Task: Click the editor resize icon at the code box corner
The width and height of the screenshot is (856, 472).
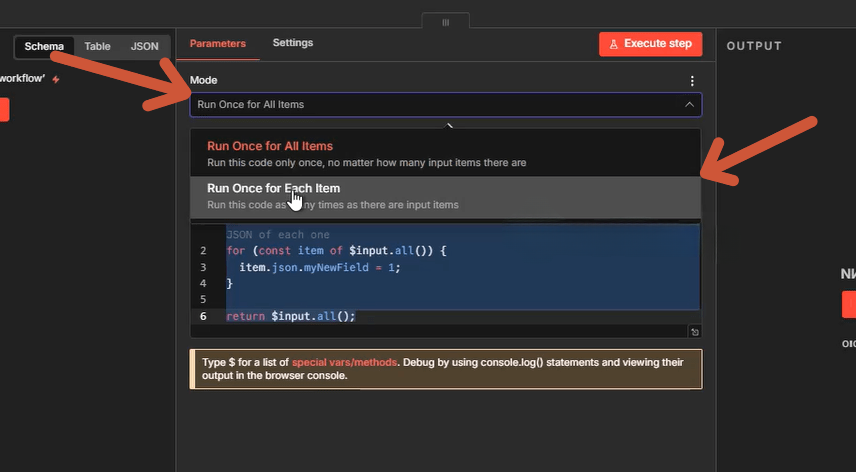Action: click(x=694, y=332)
